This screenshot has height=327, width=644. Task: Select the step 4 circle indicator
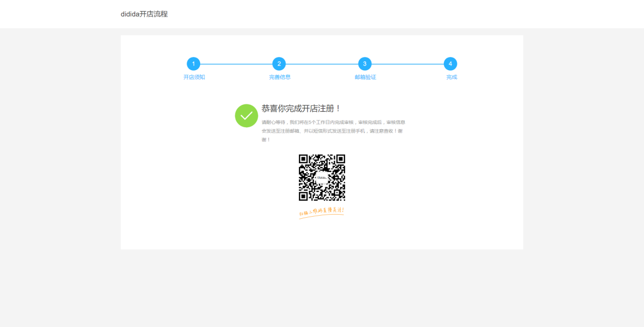point(450,64)
